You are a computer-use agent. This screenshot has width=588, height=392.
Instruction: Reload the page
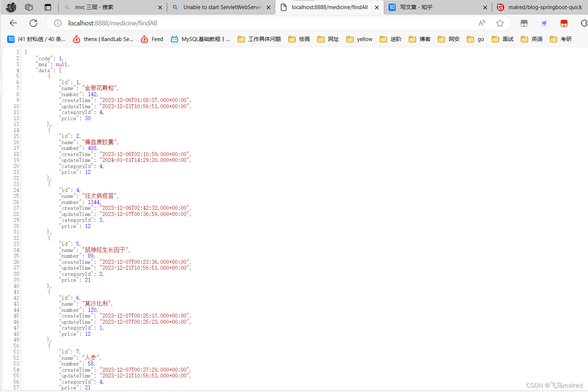pos(33,23)
